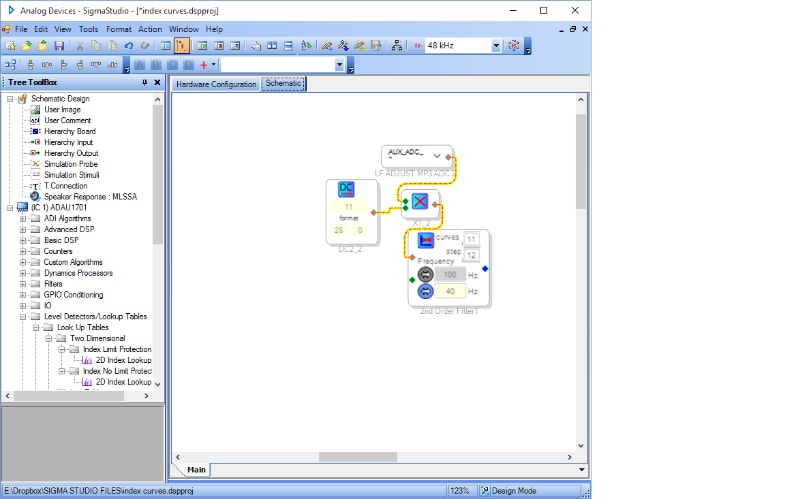The image size is (785, 499).
Task: Click the multiplier X block icon
Action: [x=420, y=201]
